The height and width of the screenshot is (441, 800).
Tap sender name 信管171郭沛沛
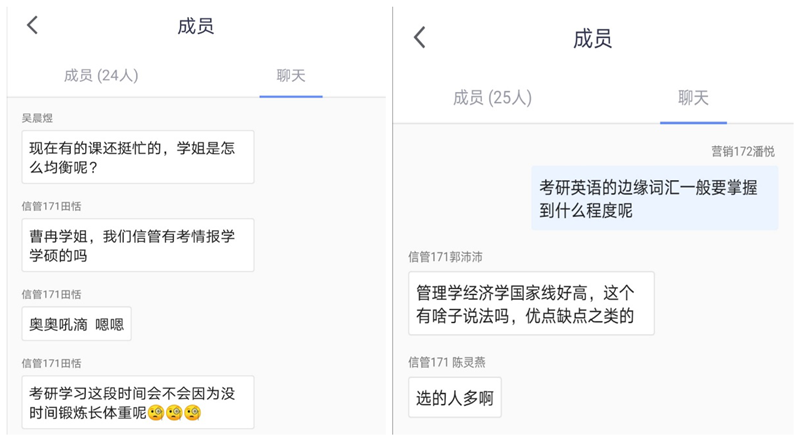point(445,257)
